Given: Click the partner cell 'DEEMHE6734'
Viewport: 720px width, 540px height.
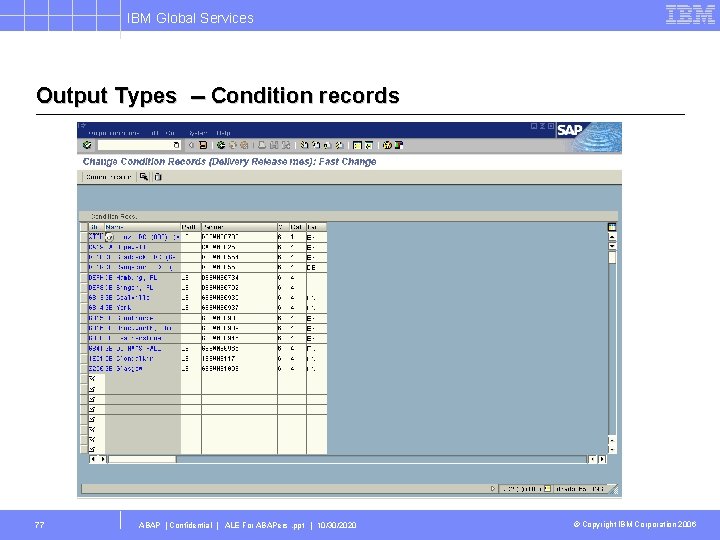Looking at the screenshot, I should pyautogui.click(x=239, y=278).
